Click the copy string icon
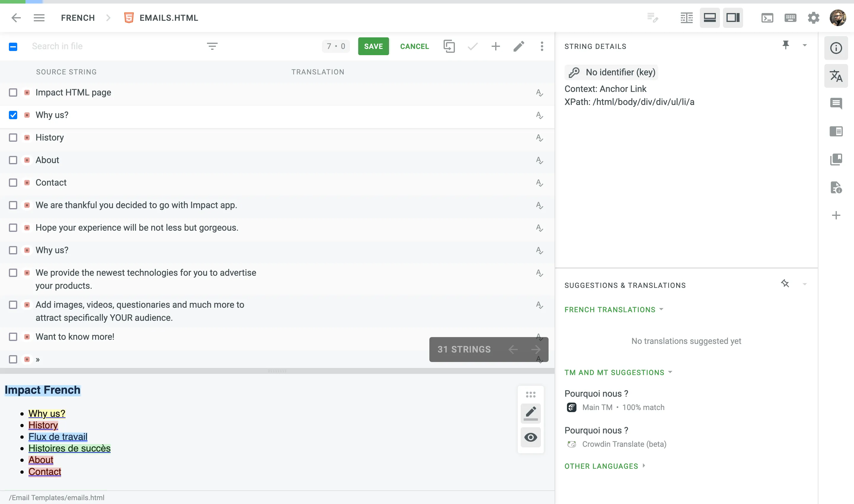Screen dimensions: 854x504 (x=450, y=46)
